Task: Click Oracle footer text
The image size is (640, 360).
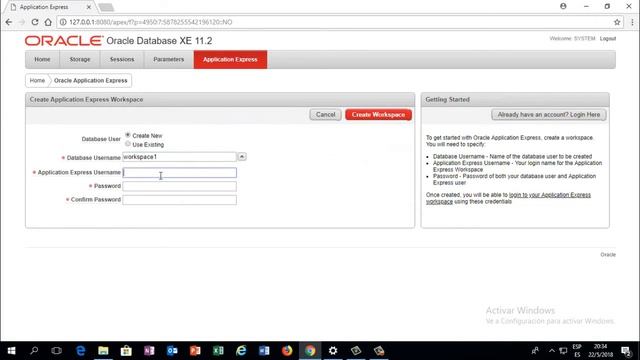Action: (608, 255)
